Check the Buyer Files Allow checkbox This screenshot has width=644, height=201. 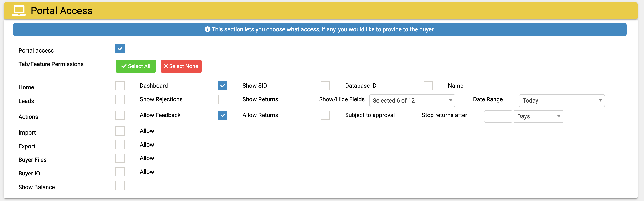pos(120,158)
